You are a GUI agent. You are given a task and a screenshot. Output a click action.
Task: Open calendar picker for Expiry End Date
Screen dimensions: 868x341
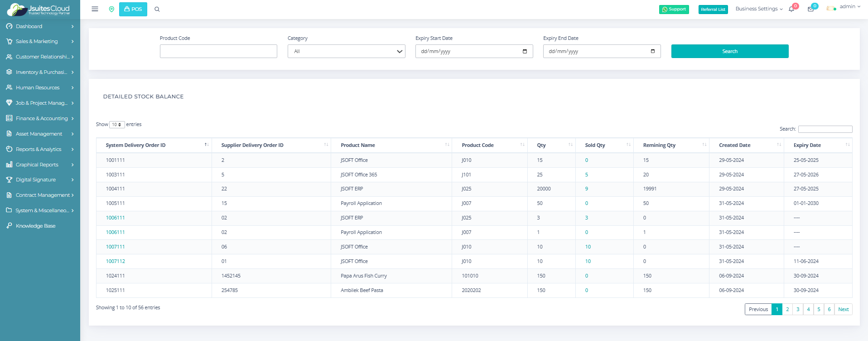652,51
